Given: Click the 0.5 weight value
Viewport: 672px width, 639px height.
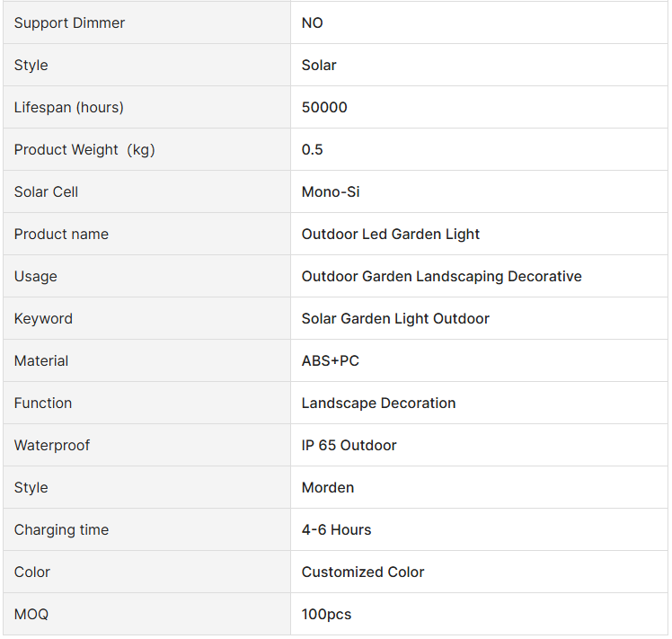Looking at the screenshot, I should (312, 150).
